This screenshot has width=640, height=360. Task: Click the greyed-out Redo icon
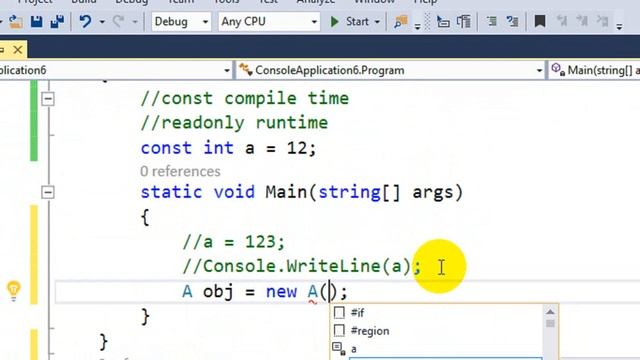[118, 21]
